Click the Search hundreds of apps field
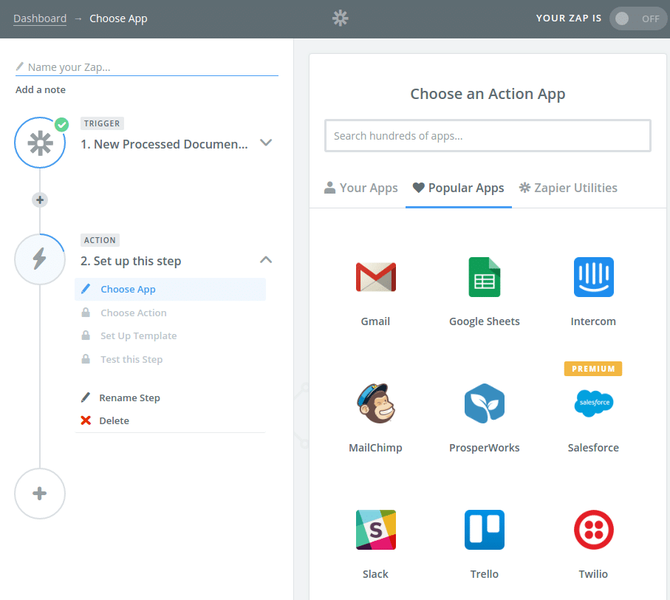670x600 pixels. [488, 136]
